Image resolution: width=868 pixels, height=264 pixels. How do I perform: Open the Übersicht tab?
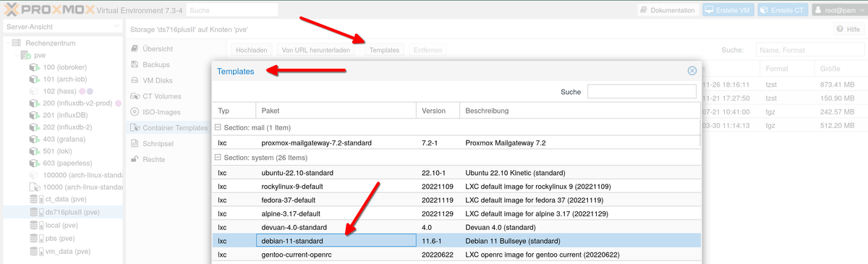click(x=157, y=48)
